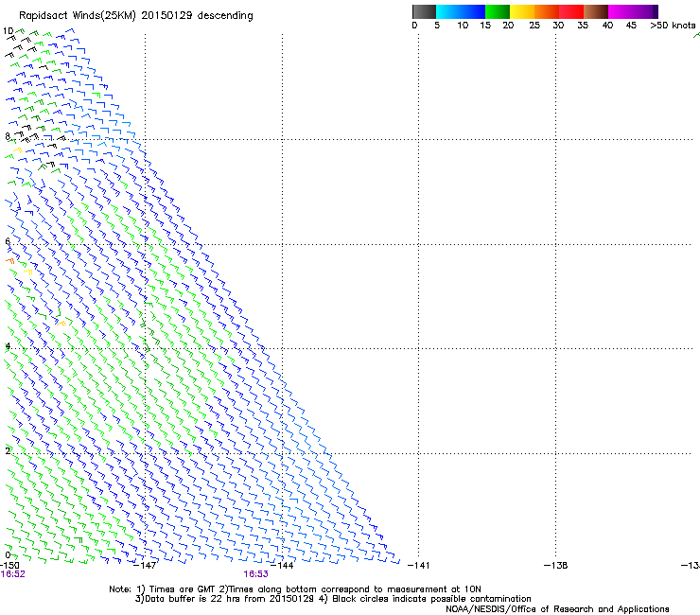Click the longitude label '-150'
The height and width of the screenshot is (615, 700).
tap(9, 566)
